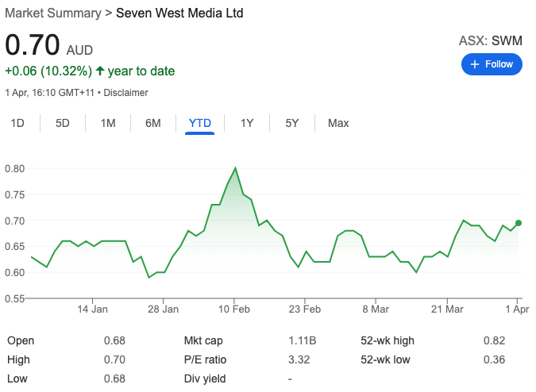Click the Follow button

pyautogui.click(x=492, y=64)
